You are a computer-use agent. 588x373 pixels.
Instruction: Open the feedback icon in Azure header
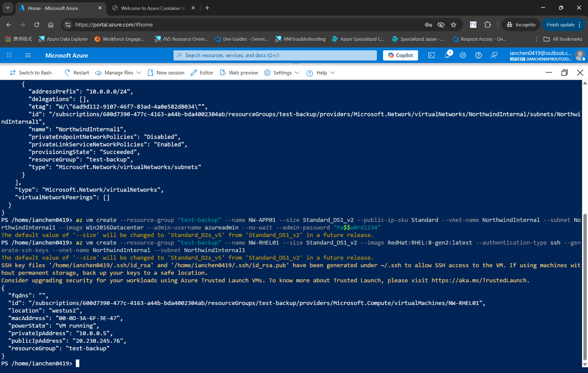pyautogui.click(x=494, y=55)
